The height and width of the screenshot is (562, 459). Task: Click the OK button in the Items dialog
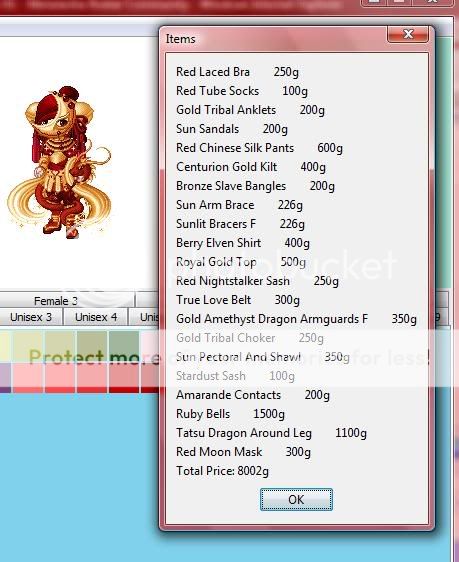pos(296,499)
